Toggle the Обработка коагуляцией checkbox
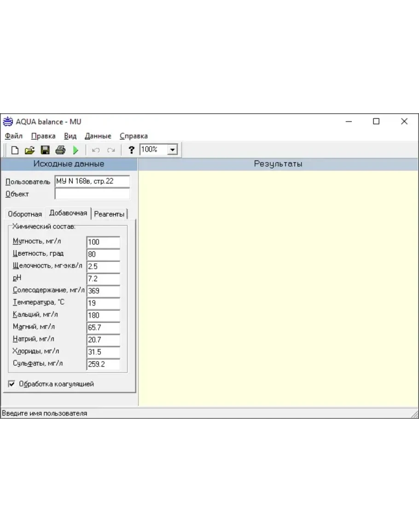This screenshot has width=419, height=532. [x=12, y=384]
